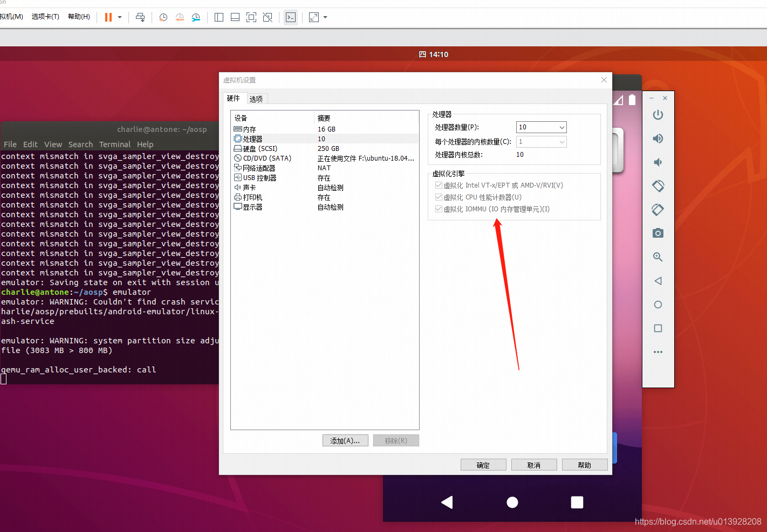Take an emulator screenshot with the camera icon
The width and height of the screenshot is (767, 532).
[658, 233]
